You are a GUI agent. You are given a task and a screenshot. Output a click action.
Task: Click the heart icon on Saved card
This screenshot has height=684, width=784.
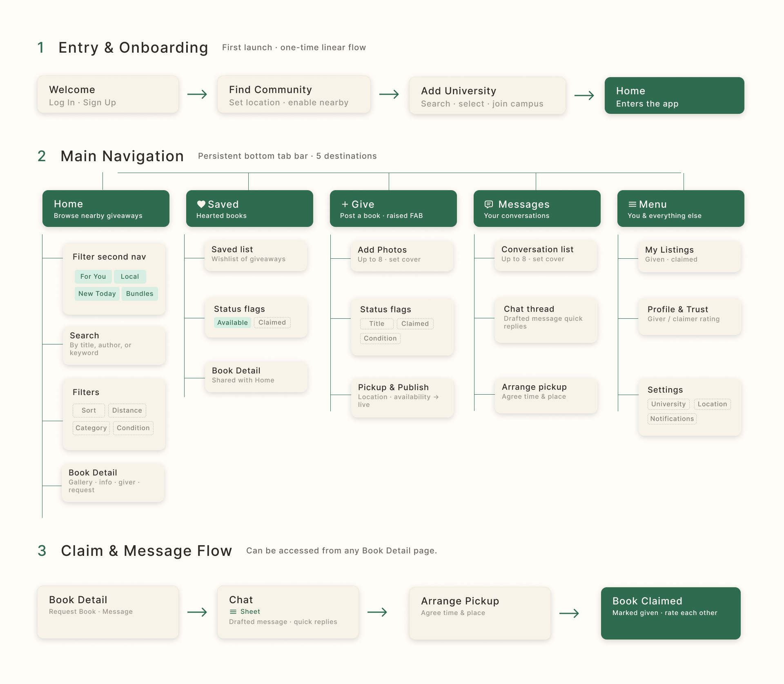tap(201, 204)
